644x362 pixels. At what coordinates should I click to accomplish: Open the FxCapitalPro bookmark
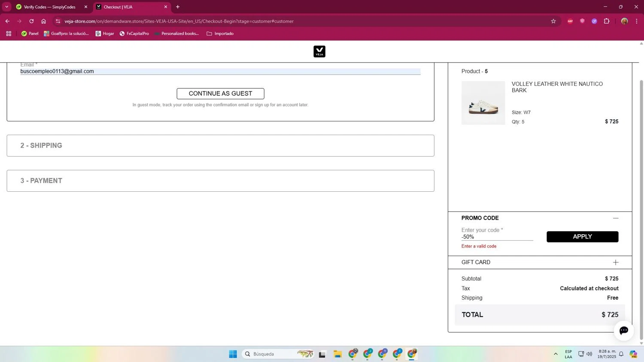(134, 33)
